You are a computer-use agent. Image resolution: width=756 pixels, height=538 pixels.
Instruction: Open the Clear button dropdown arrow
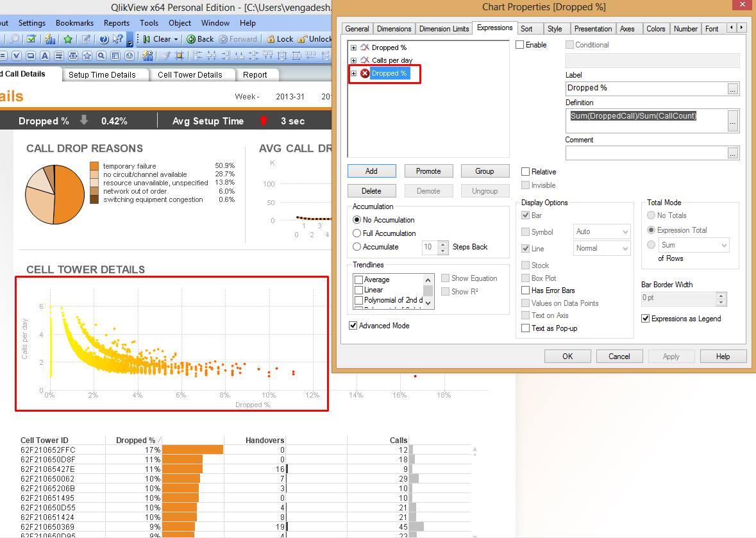pos(176,40)
